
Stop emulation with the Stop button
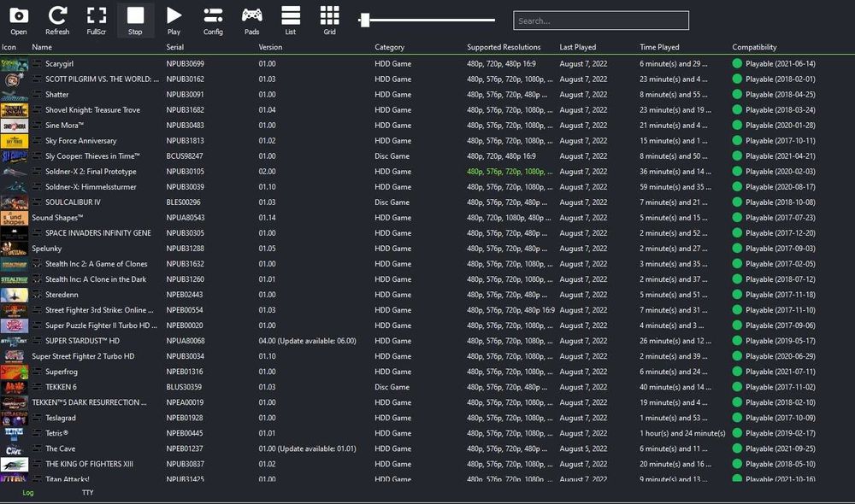(135, 21)
